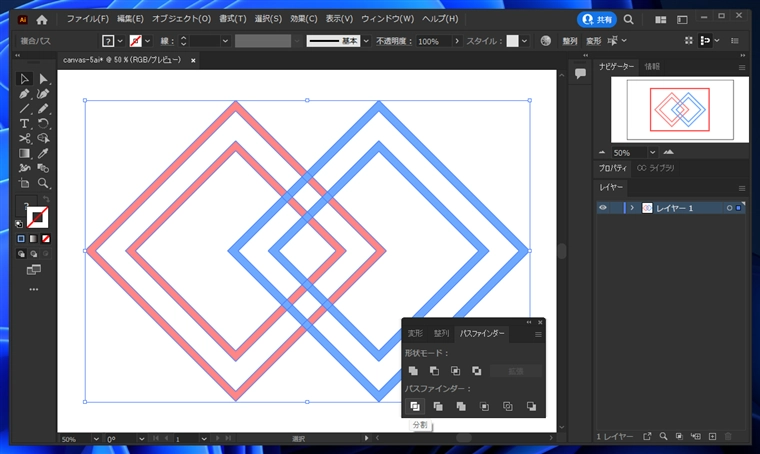Select the Curvature tool
Viewport: 760px width, 454px height.
[x=43, y=94]
